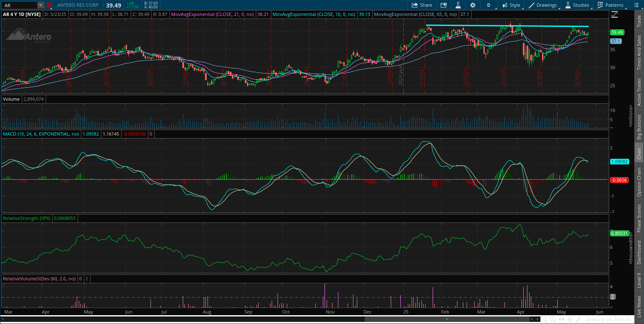Open the Studies menu
Screen dimensions: 644x324
pos(578,5)
